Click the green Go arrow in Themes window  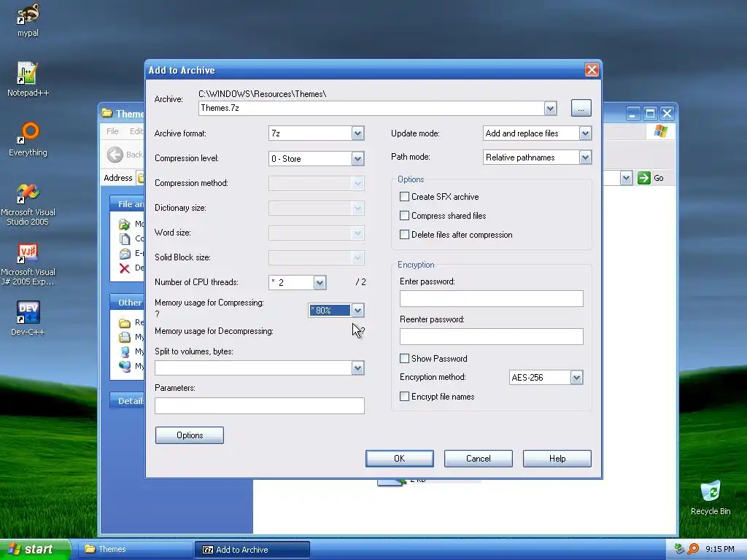coord(644,178)
